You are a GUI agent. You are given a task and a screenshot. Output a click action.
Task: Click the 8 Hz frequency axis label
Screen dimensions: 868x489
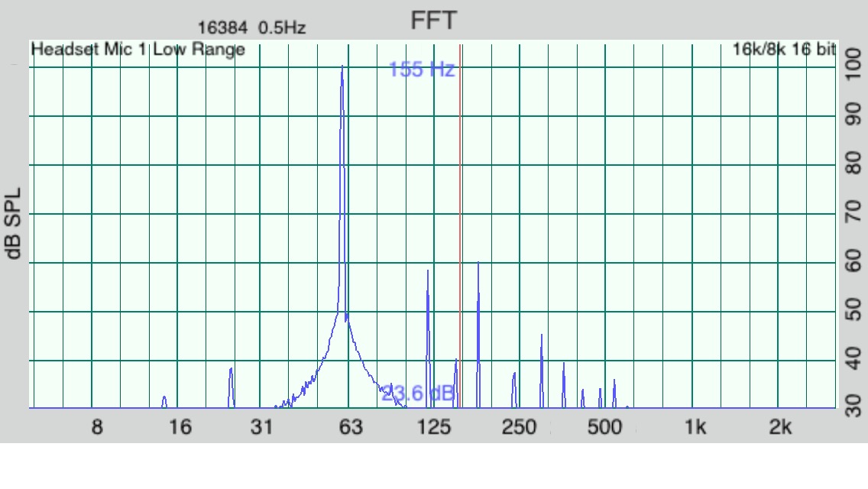point(97,427)
